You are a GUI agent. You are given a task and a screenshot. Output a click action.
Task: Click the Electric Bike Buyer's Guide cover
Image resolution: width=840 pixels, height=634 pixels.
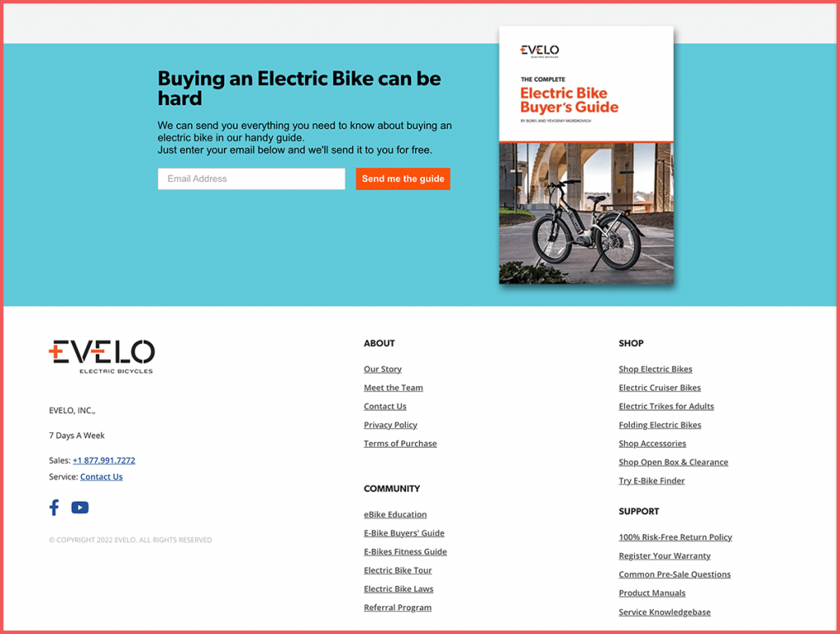(x=586, y=156)
